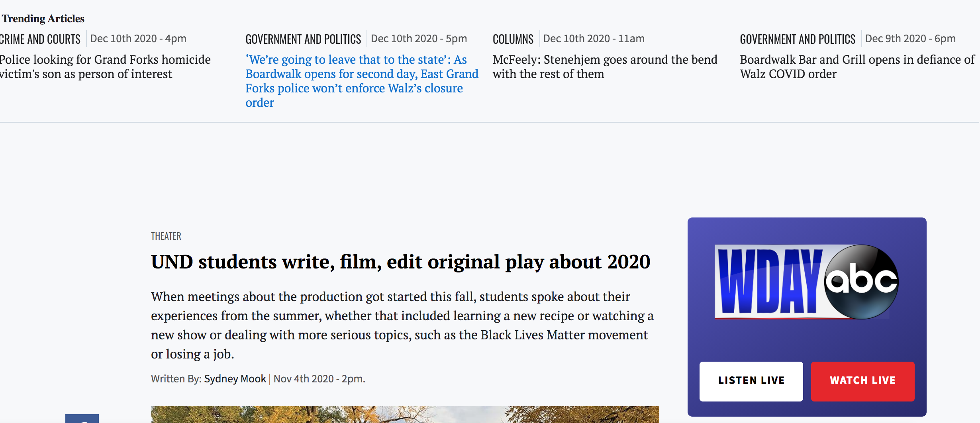Open the THEATER section label

[166, 236]
